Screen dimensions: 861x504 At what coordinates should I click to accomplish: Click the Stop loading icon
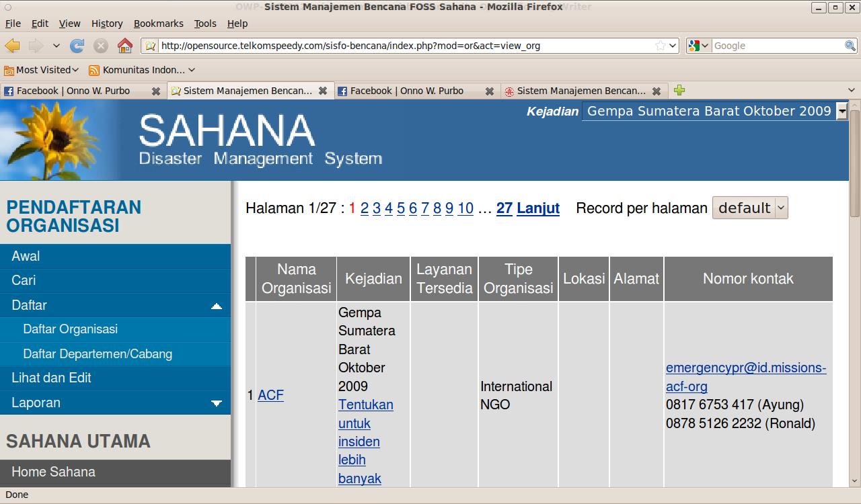click(x=101, y=46)
